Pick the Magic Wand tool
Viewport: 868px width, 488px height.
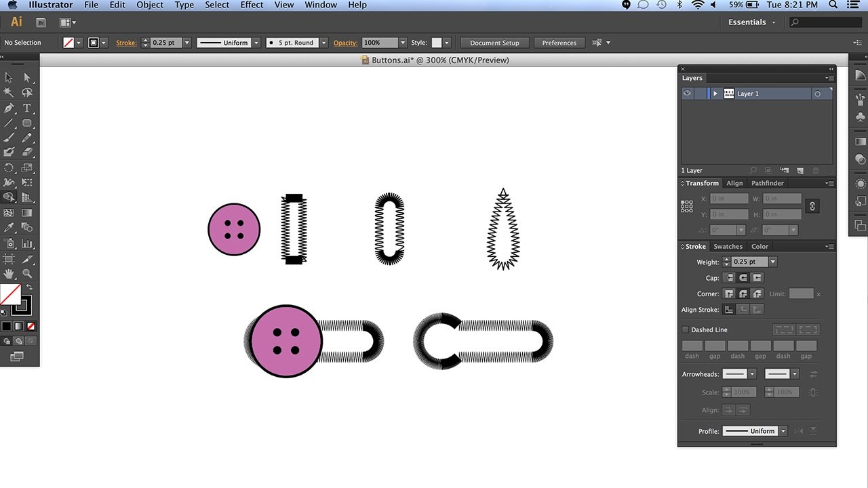coord(9,92)
